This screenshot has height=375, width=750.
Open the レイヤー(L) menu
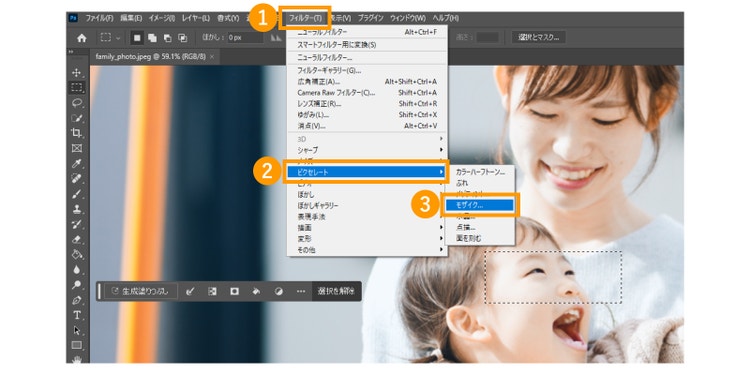click(196, 18)
